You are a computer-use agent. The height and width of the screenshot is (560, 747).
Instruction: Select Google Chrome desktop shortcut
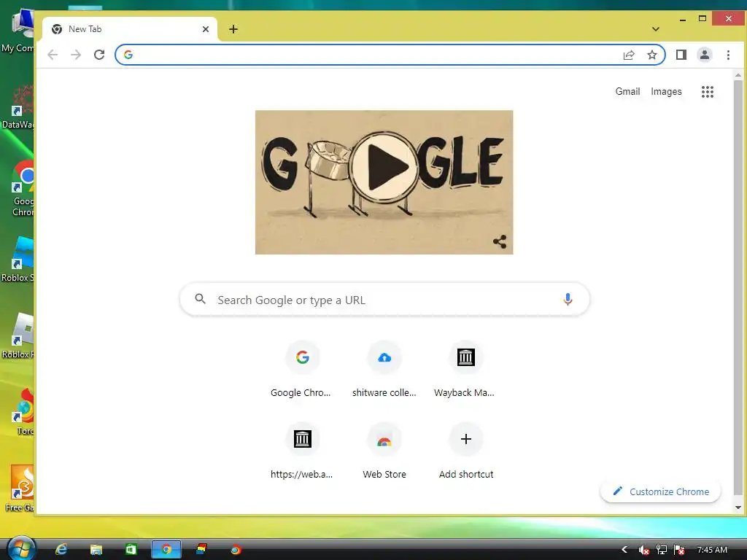point(21,188)
